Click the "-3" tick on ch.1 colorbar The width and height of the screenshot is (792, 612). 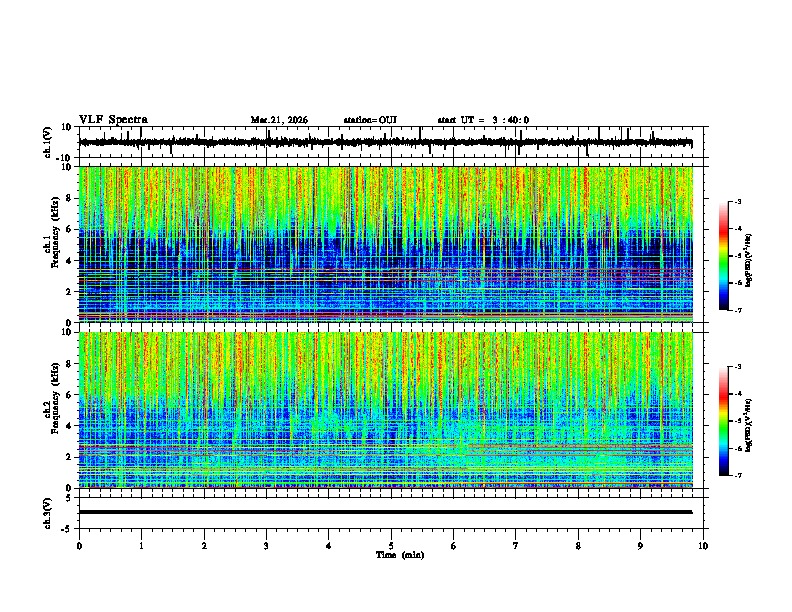pos(737,202)
